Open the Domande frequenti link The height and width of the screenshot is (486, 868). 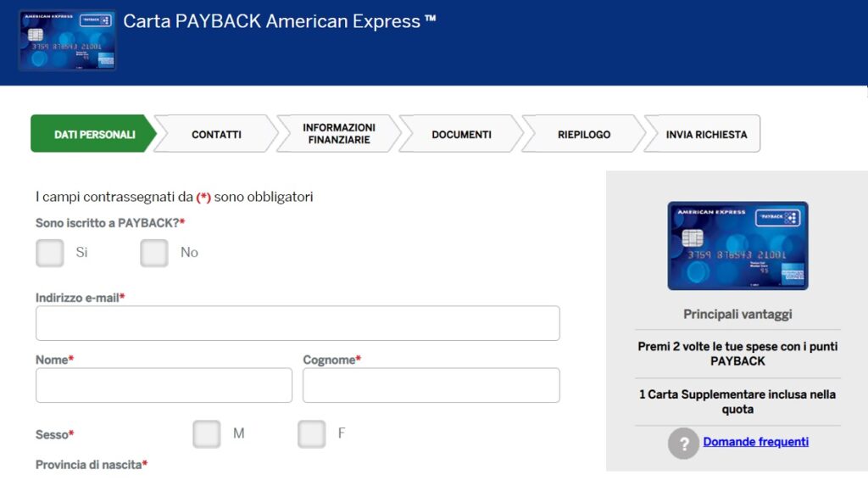click(755, 442)
